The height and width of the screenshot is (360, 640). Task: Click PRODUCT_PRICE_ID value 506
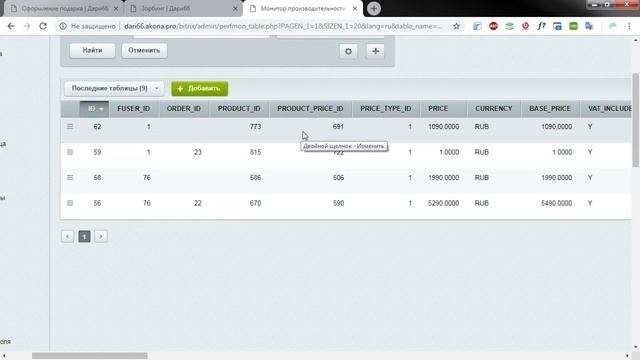(338, 178)
